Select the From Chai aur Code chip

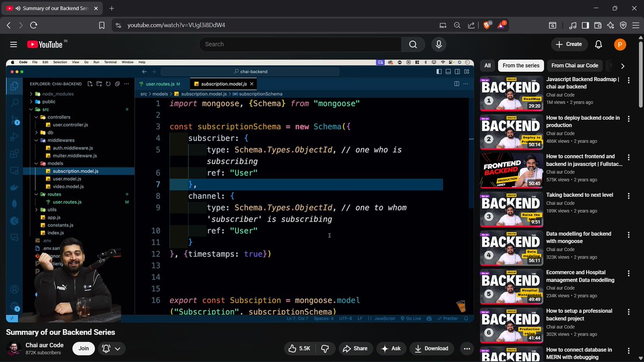pyautogui.click(x=574, y=65)
